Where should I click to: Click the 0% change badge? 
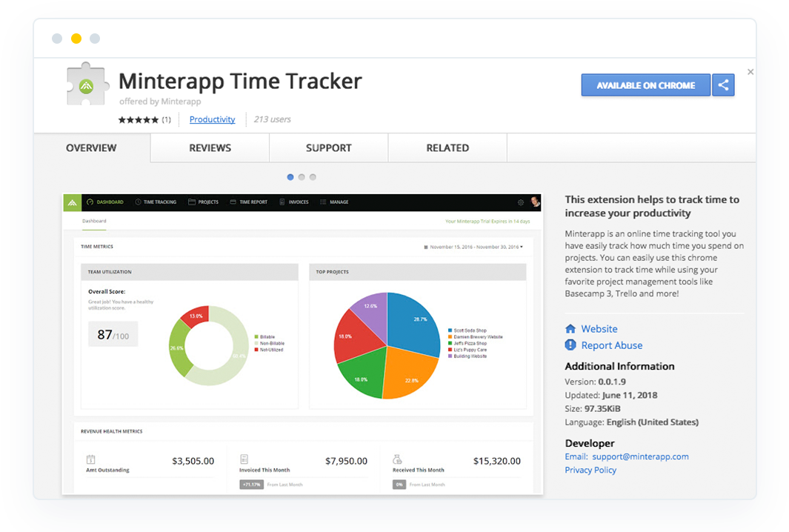click(x=399, y=485)
